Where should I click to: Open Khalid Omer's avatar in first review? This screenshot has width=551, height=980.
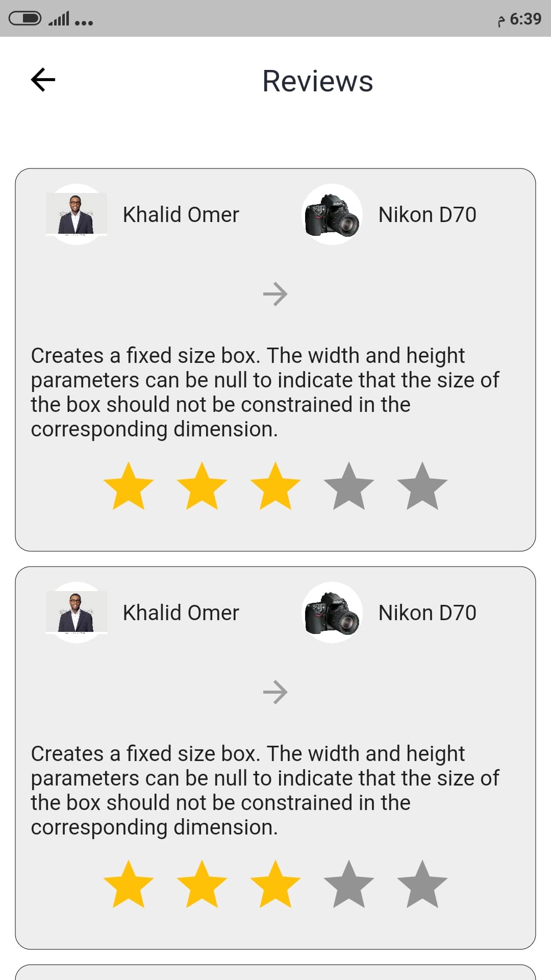pos(77,214)
